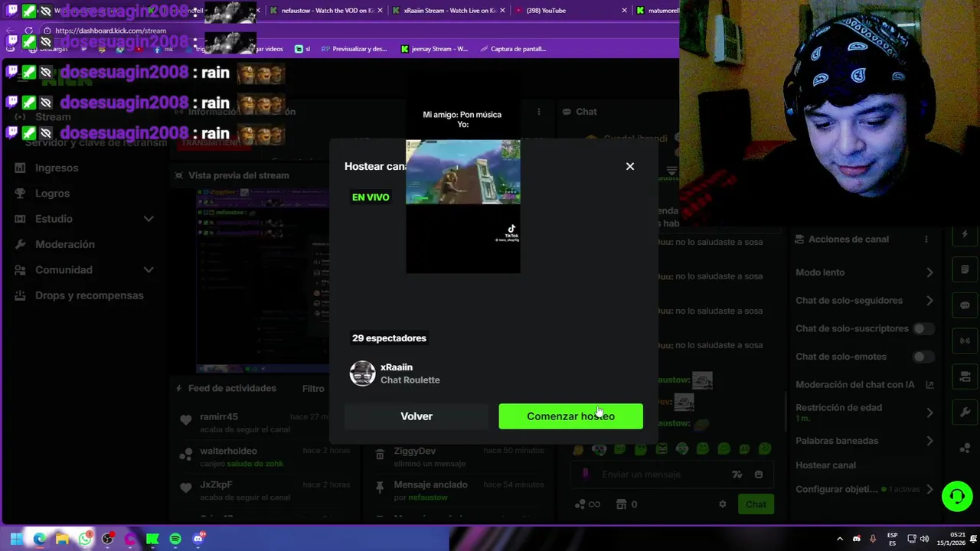Click walterholdeo in activity feed
Screen dimensions: 980x551
(228, 451)
